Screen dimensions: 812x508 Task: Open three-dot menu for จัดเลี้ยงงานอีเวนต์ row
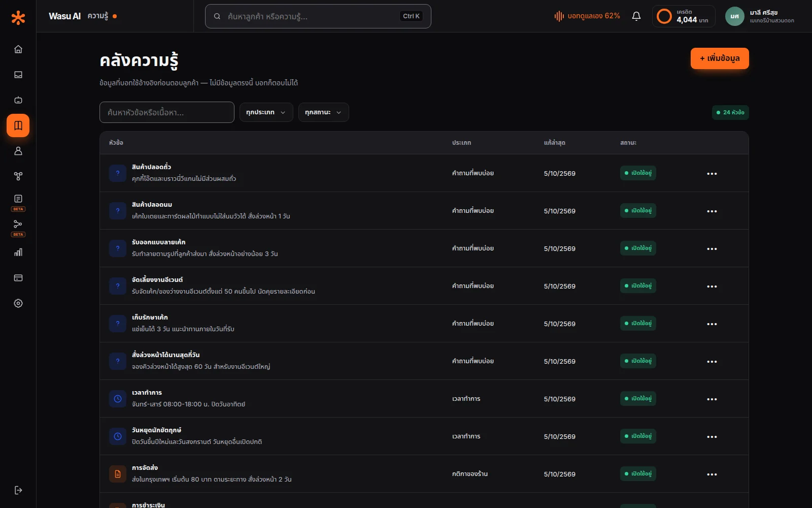(712, 287)
